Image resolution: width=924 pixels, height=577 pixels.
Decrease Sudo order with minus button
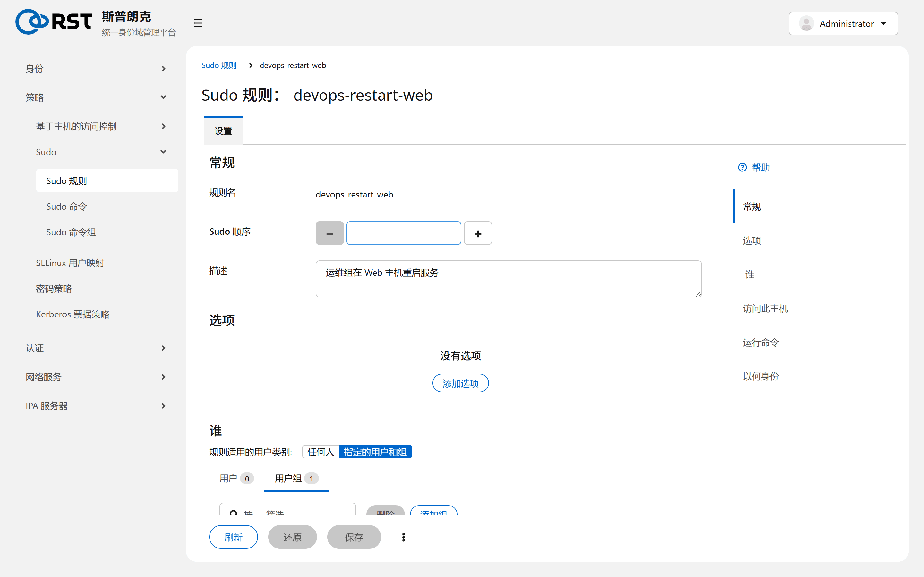[x=329, y=233]
